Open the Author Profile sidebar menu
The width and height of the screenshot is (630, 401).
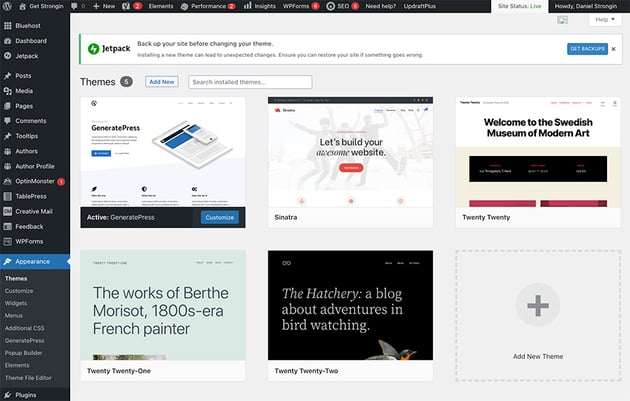tap(35, 166)
